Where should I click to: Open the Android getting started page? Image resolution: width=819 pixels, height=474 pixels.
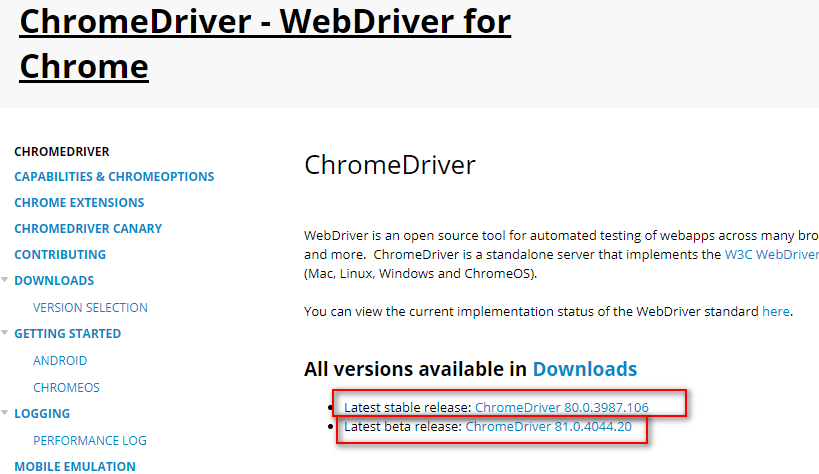[60, 361]
